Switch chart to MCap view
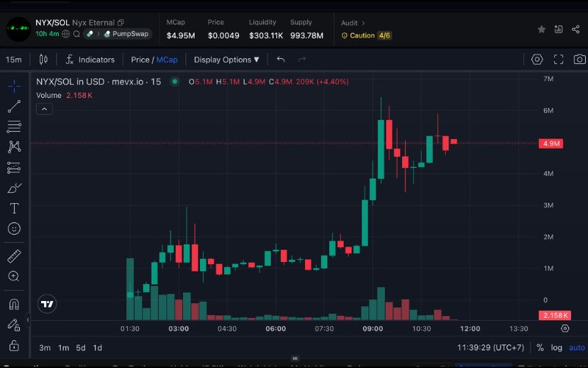The height and width of the screenshot is (368, 588). [167, 60]
